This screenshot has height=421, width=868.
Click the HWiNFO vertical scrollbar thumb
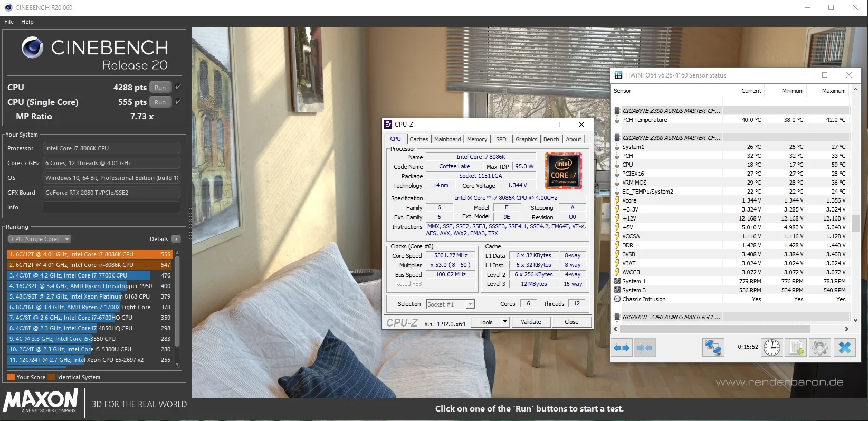855,223
